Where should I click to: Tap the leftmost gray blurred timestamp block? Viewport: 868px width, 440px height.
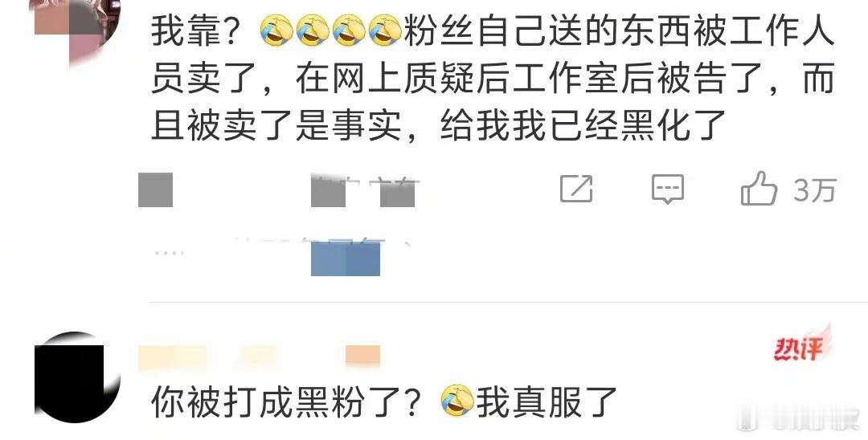[156, 189]
